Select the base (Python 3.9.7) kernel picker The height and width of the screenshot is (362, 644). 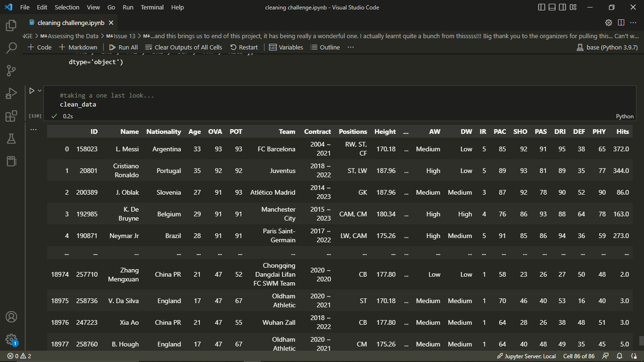click(x=608, y=47)
